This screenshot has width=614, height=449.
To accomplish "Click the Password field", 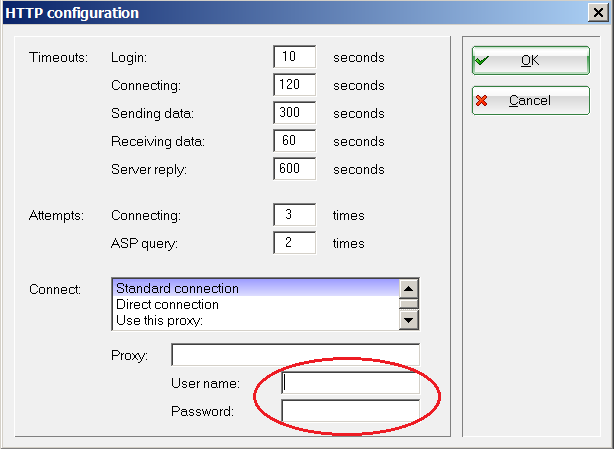I will 350,411.
